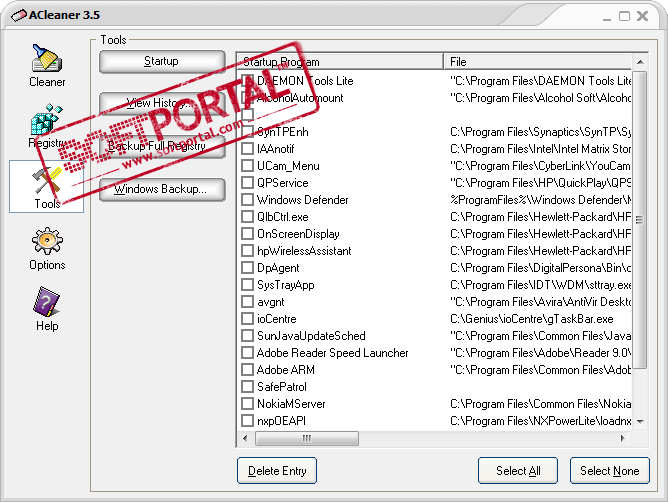Select the QuickPlay path for QPService
668x502 pixels.
[541, 183]
